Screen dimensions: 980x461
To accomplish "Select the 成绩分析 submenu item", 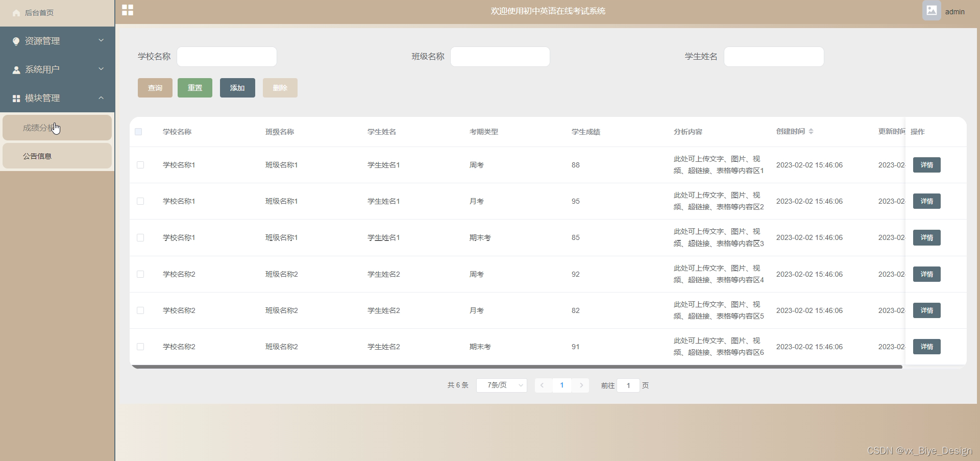I will pyautogui.click(x=57, y=128).
